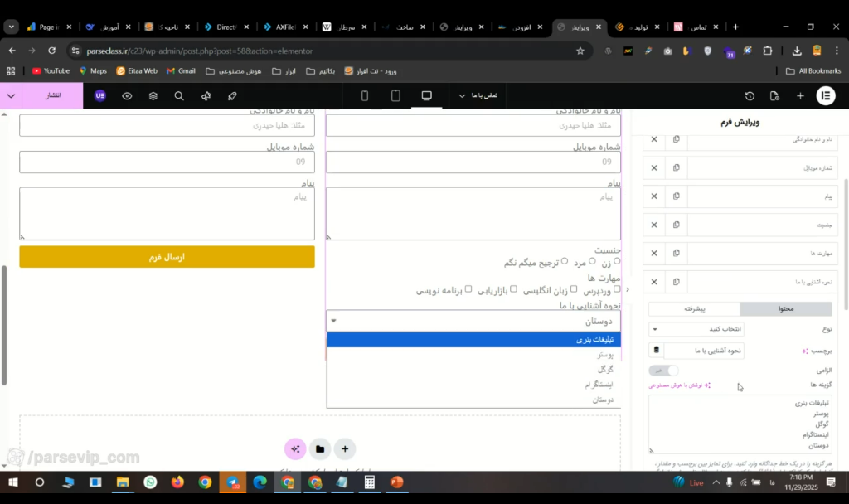Open the revision history clock icon
Screen dimensions: 849x504
[750, 96]
